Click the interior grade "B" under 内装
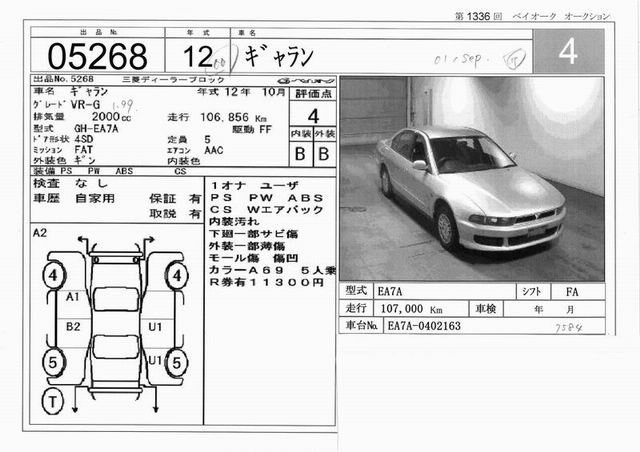 tap(300, 154)
